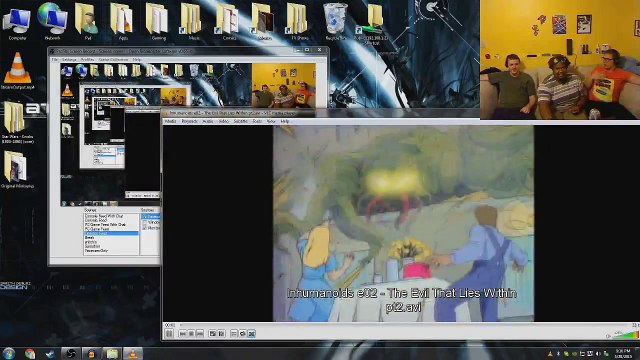This screenshot has width=640, height=360.
Task: Select the Pat user folder icon
Action: pyautogui.click(x=87, y=22)
